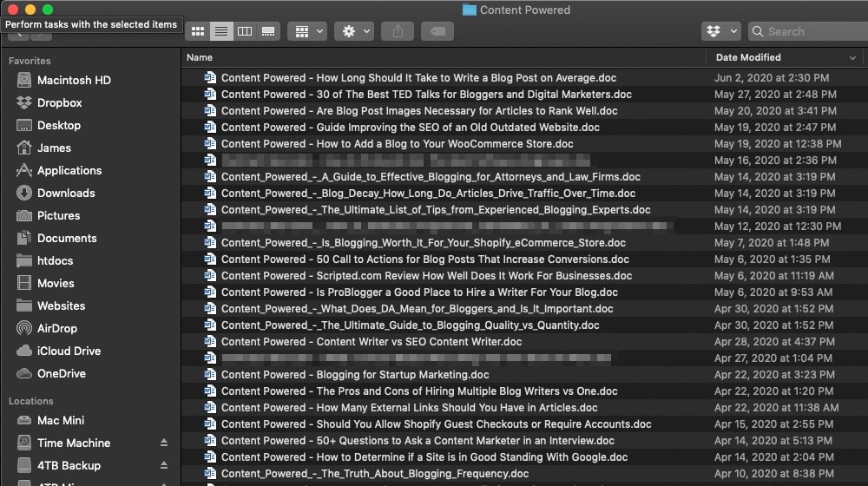The image size is (868, 486).
Task: Open OneDrive from the sidebar
Action: coord(61,373)
